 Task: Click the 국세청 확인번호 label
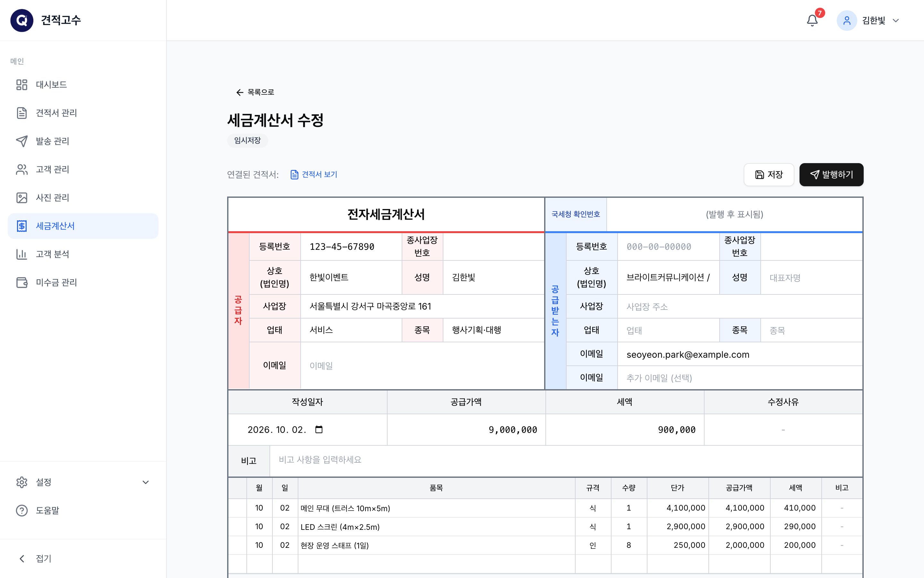(x=575, y=214)
